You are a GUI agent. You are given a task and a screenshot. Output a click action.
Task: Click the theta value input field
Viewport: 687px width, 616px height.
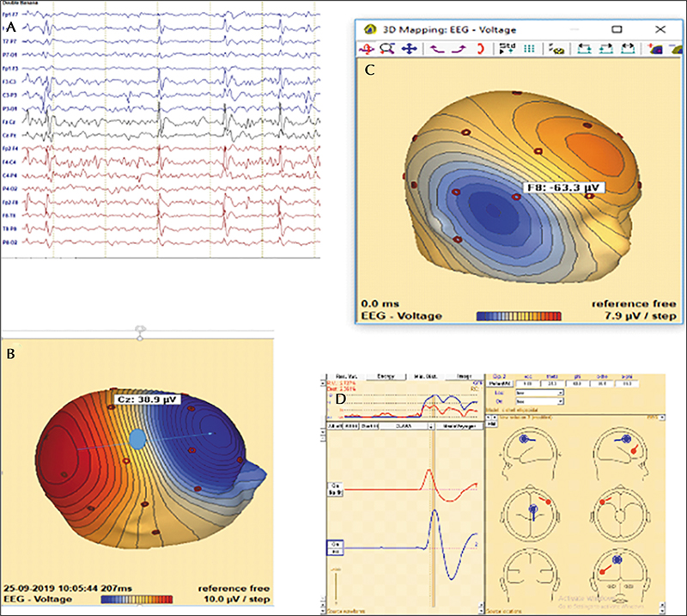tap(552, 384)
